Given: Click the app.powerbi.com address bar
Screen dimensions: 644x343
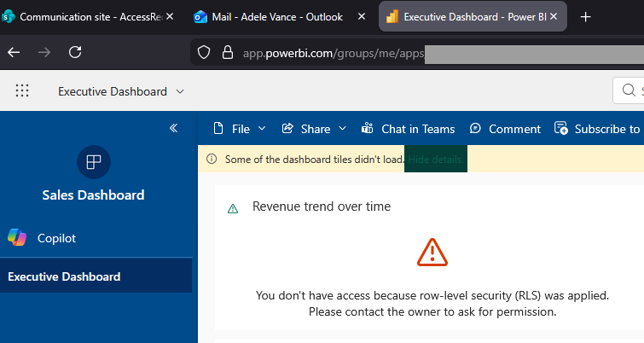Looking at the screenshot, I should 417,53.
